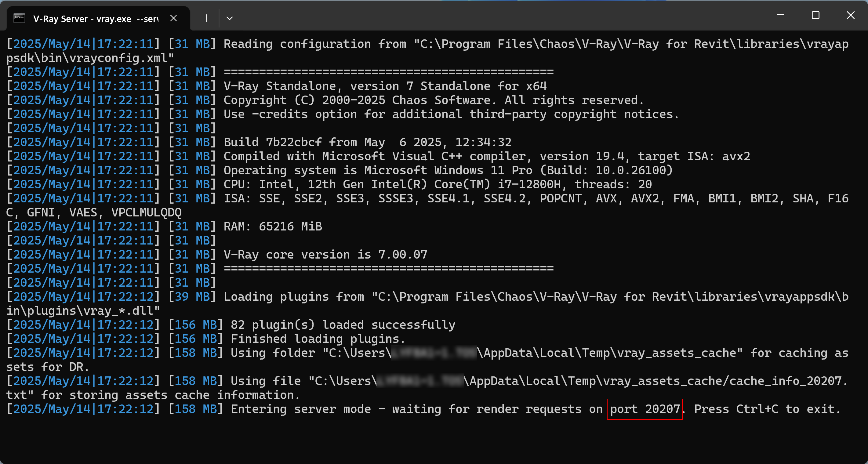Close the V-Ray Server tab
868x464 pixels.
coord(173,18)
